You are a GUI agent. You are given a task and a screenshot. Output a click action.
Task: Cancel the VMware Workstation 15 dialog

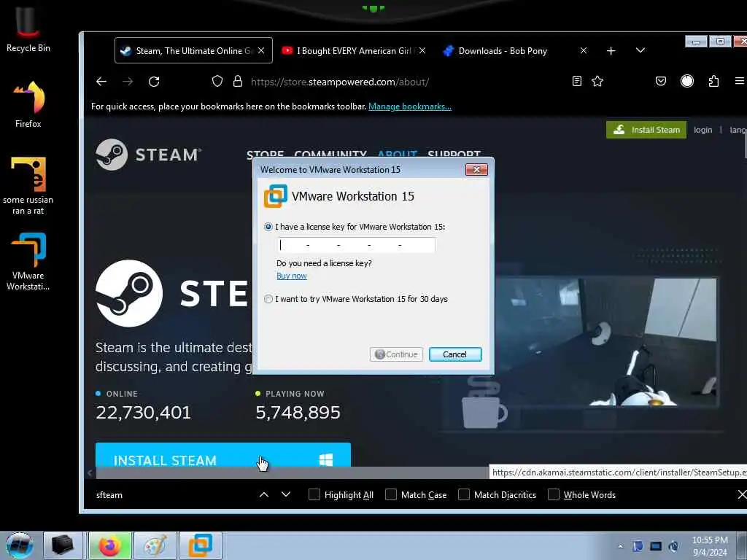(x=455, y=354)
